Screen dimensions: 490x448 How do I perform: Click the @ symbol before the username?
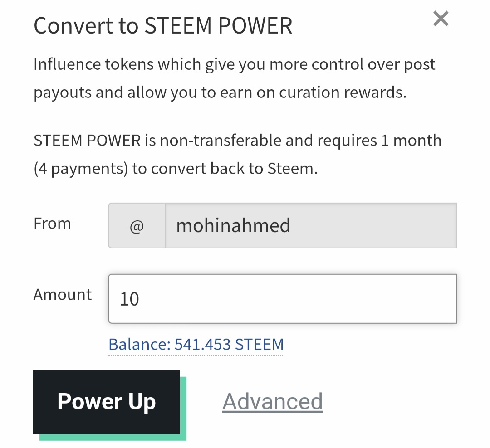click(x=137, y=226)
